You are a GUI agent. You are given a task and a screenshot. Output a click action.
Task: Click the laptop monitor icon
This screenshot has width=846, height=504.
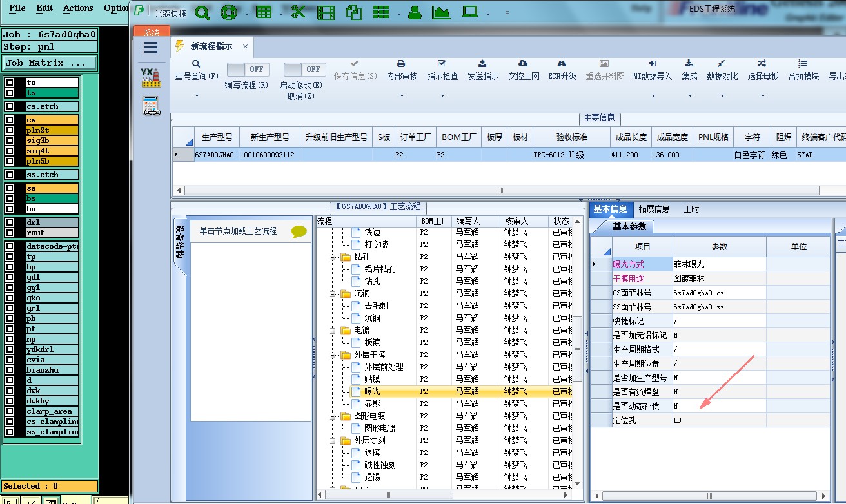[x=469, y=12]
